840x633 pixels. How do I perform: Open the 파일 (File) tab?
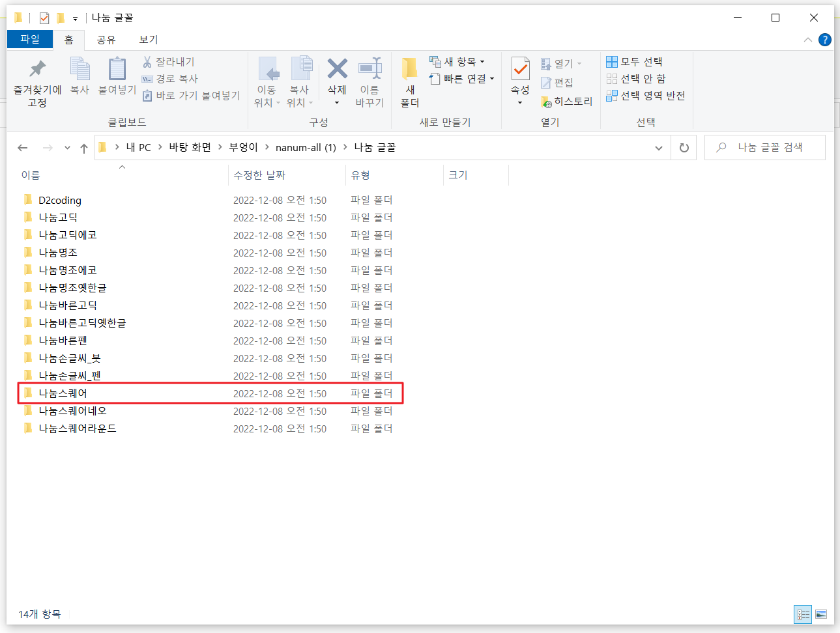point(30,39)
